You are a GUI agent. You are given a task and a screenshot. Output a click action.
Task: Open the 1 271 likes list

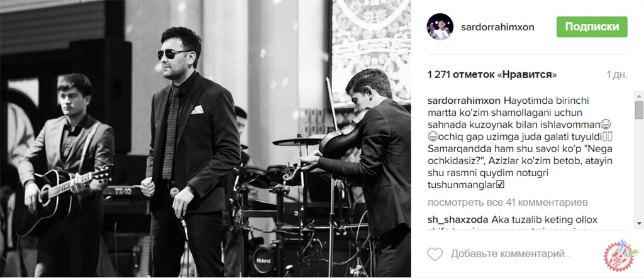492,75
